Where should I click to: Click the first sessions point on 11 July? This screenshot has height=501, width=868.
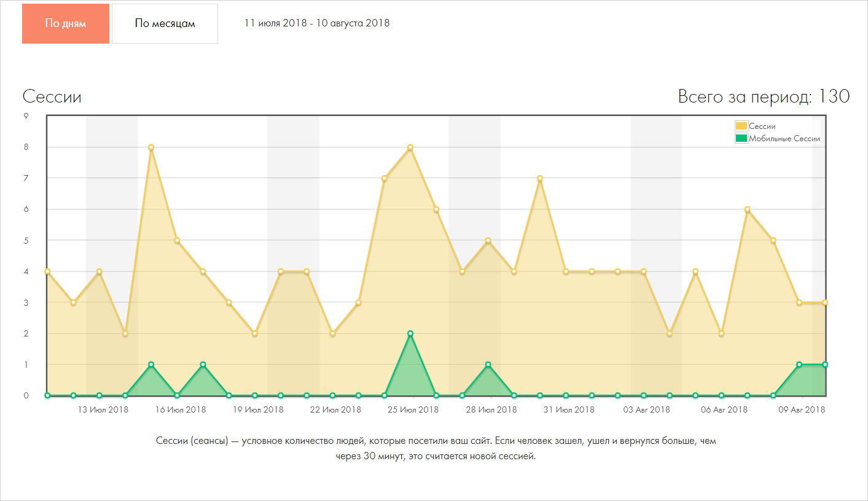[47, 271]
